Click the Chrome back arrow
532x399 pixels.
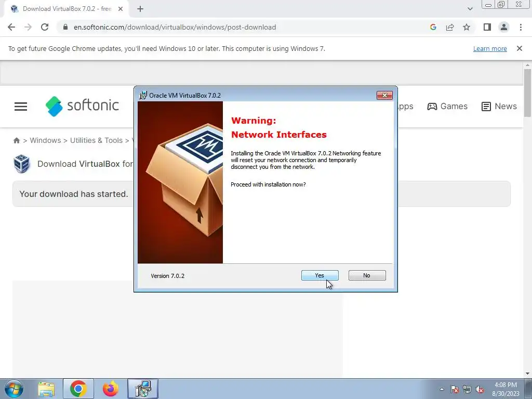[11, 27]
